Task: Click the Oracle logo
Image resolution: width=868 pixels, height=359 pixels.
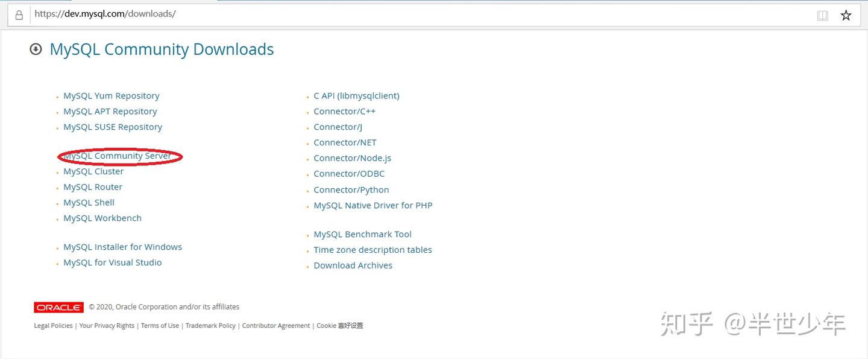Action: coord(58,307)
